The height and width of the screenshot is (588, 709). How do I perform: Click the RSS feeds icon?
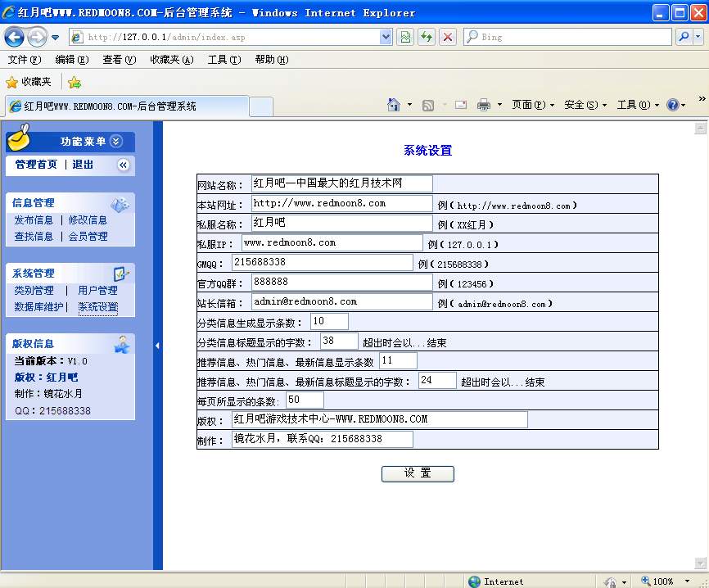(427, 105)
